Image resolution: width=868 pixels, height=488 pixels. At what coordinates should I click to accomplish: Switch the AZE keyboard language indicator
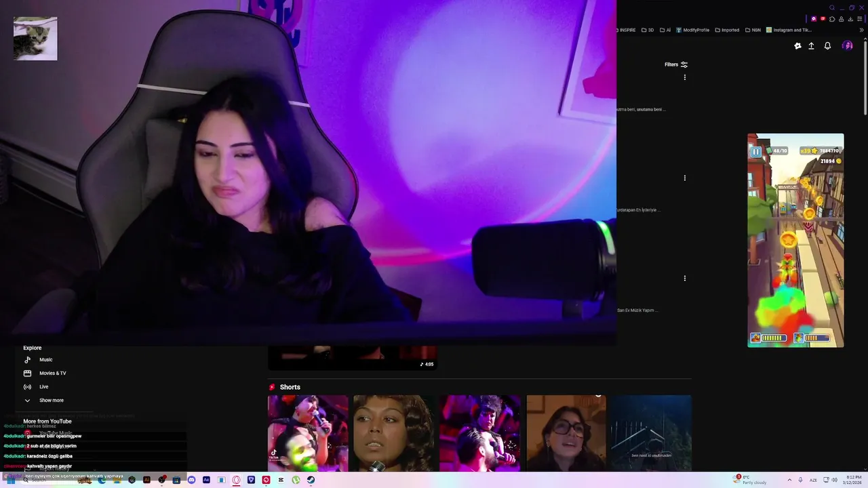point(813,480)
